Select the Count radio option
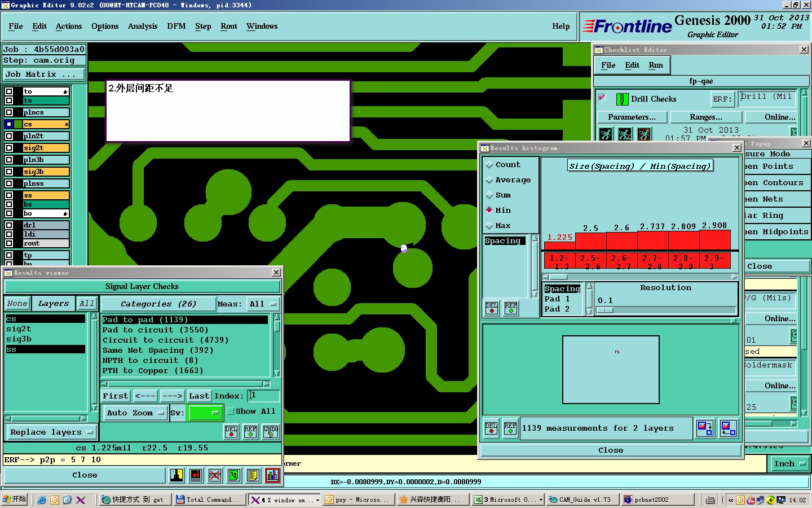The image size is (812, 508). [x=489, y=165]
